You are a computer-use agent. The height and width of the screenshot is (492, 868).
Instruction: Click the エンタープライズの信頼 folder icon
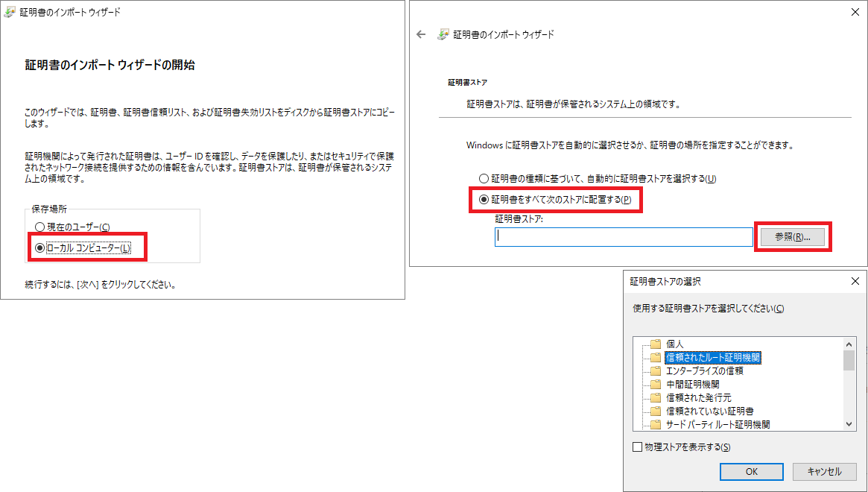656,370
